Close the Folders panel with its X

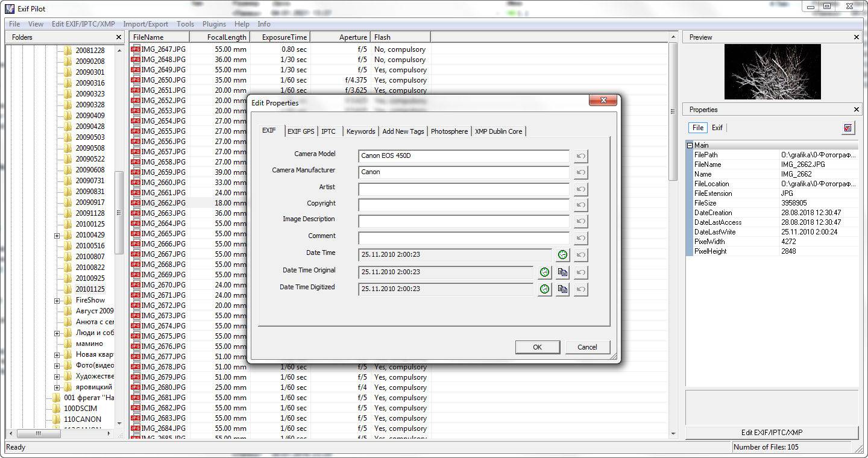119,37
